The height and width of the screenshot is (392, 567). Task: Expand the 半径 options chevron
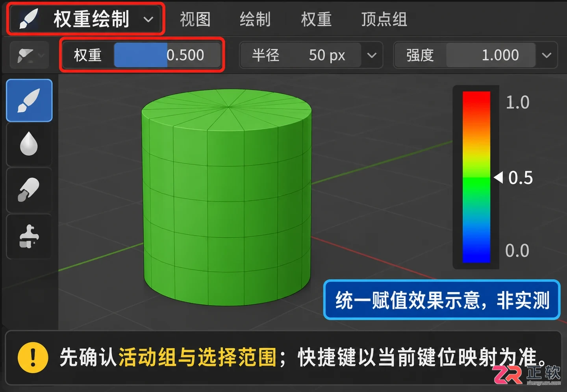tap(372, 55)
